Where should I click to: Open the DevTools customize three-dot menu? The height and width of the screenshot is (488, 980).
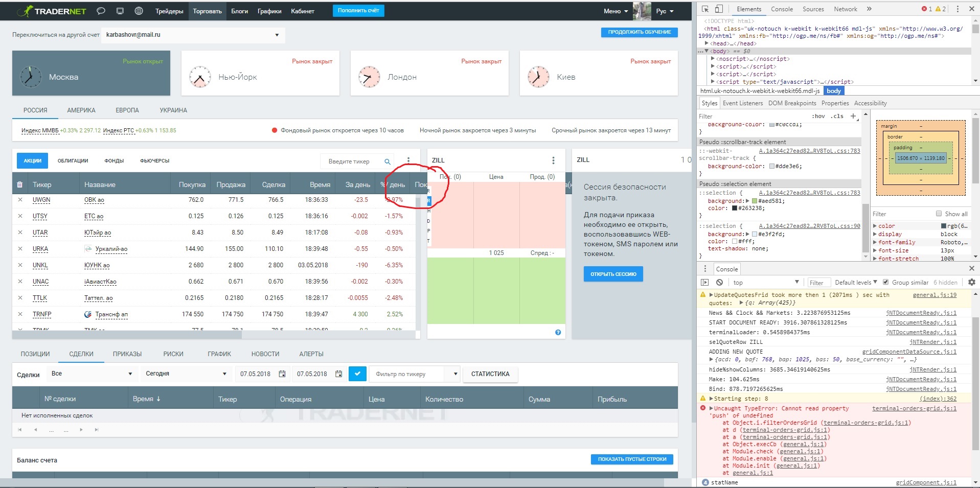[958, 9]
